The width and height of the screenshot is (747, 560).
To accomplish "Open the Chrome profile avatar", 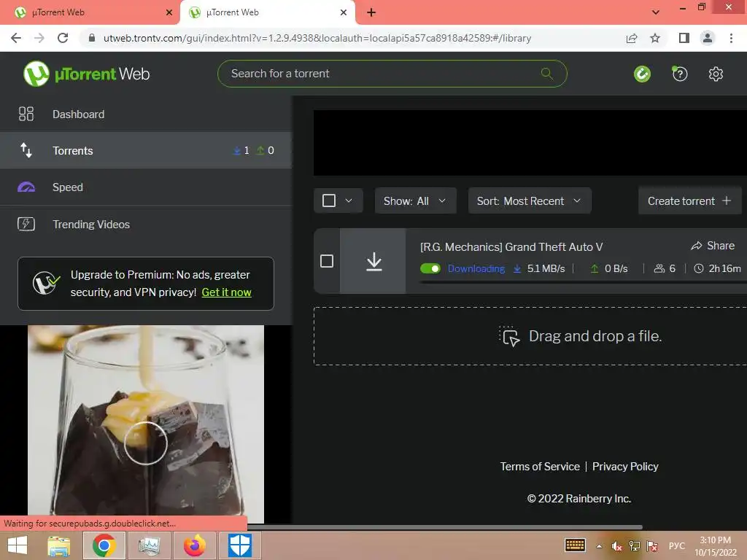I will pyautogui.click(x=708, y=38).
